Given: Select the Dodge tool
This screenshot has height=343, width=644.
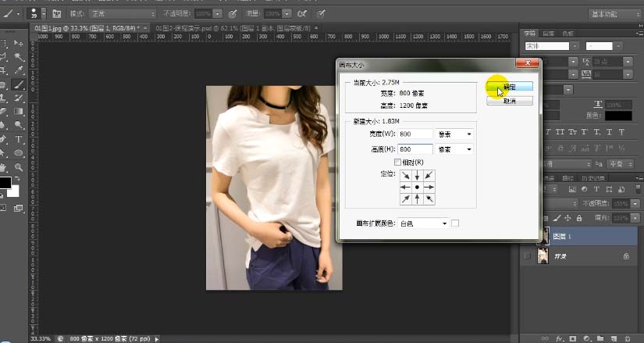Looking at the screenshot, I should coord(19,125).
